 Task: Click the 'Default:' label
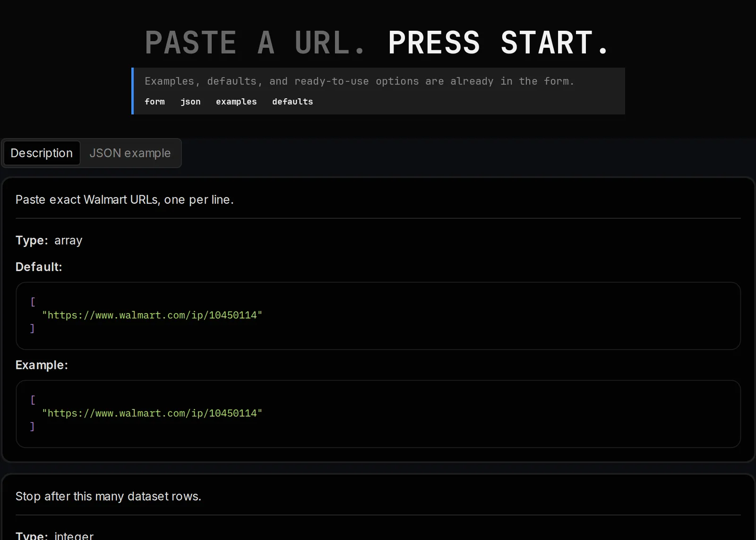(39, 267)
